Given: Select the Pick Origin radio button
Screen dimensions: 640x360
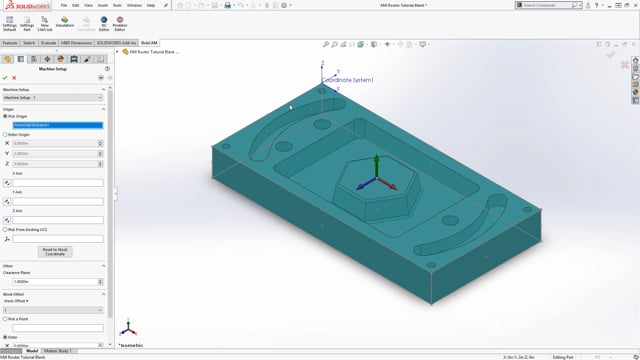Looking at the screenshot, I should pyautogui.click(x=5, y=116).
